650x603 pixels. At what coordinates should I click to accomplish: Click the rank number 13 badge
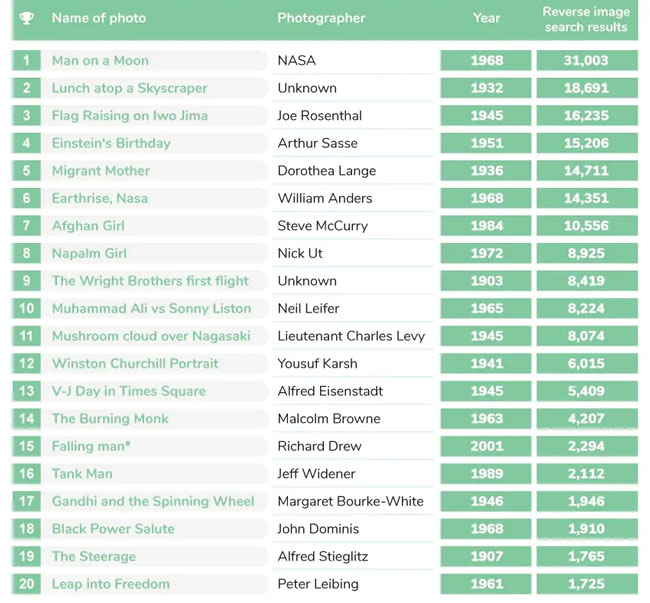click(x=27, y=391)
